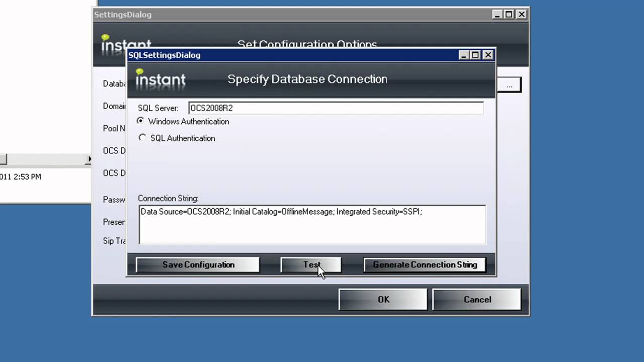Click the 'Specify Database Connection' heading

(x=307, y=79)
